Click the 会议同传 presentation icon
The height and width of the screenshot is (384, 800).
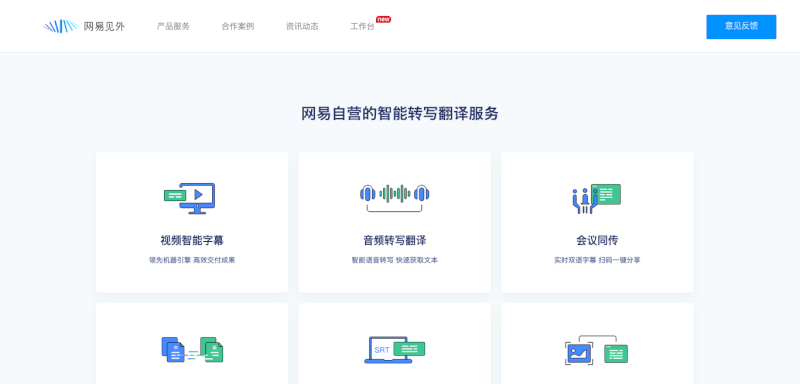pyautogui.click(x=596, y=198)
